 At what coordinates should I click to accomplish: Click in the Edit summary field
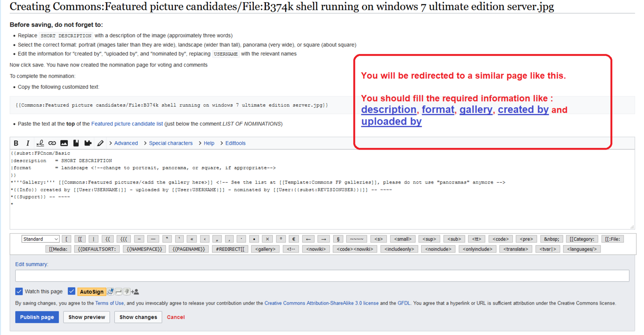(322, 276)
